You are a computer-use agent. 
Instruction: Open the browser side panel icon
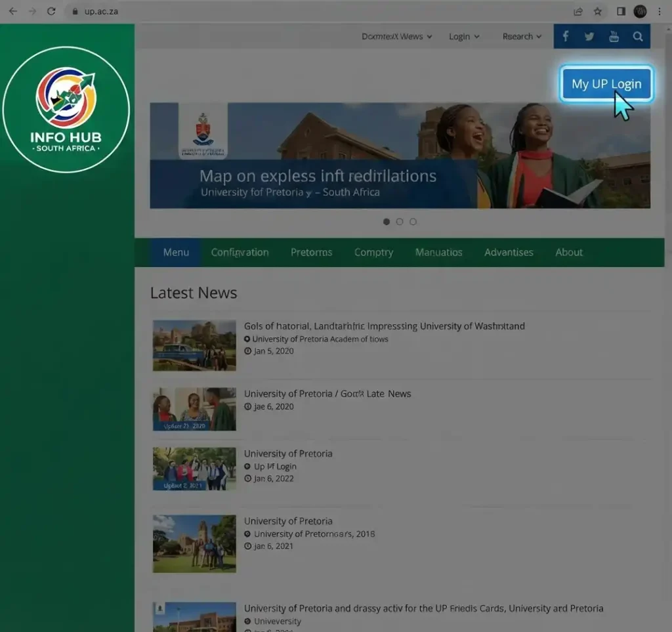621,12
